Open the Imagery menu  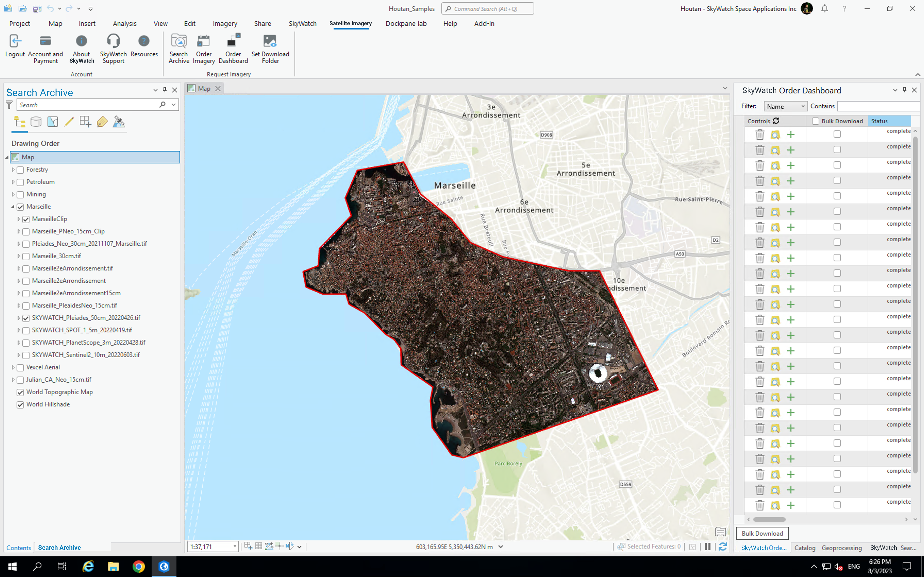pos(225,23)
